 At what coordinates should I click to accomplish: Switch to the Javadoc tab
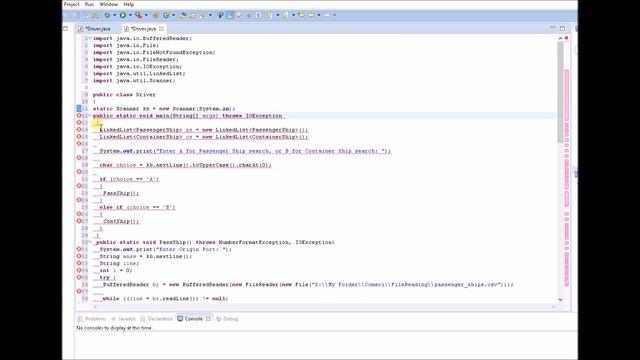(x=123, y=319)
